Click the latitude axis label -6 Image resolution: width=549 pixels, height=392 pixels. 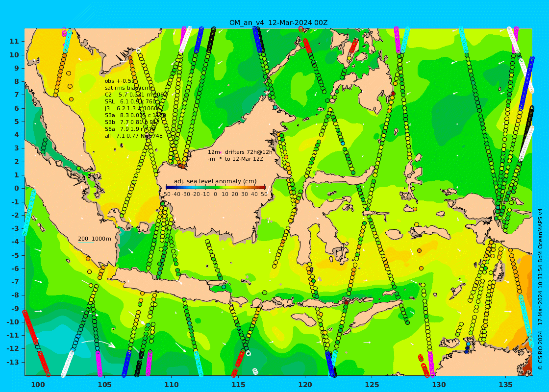click(x=15, y=269)
